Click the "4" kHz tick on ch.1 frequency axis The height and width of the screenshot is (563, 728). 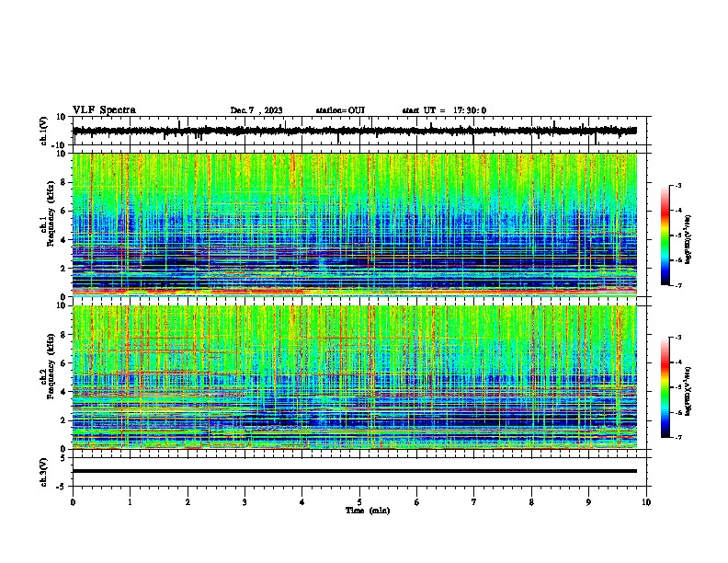click(x=63, y=240)
